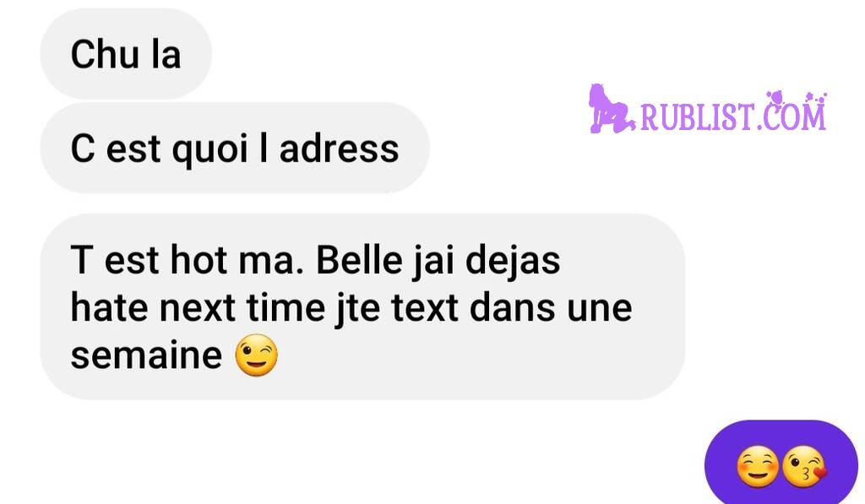Click the word "semaine" before the emoji

pos(146,355)
